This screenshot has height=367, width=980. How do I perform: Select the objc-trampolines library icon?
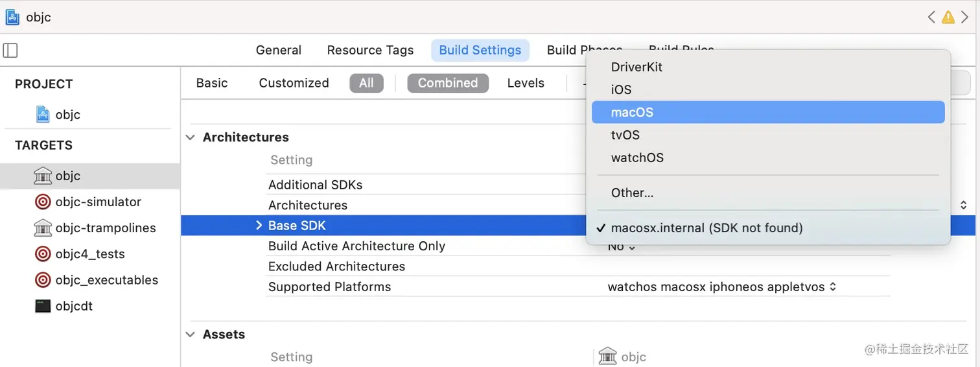pyautogui.click(x=43, y=228)
